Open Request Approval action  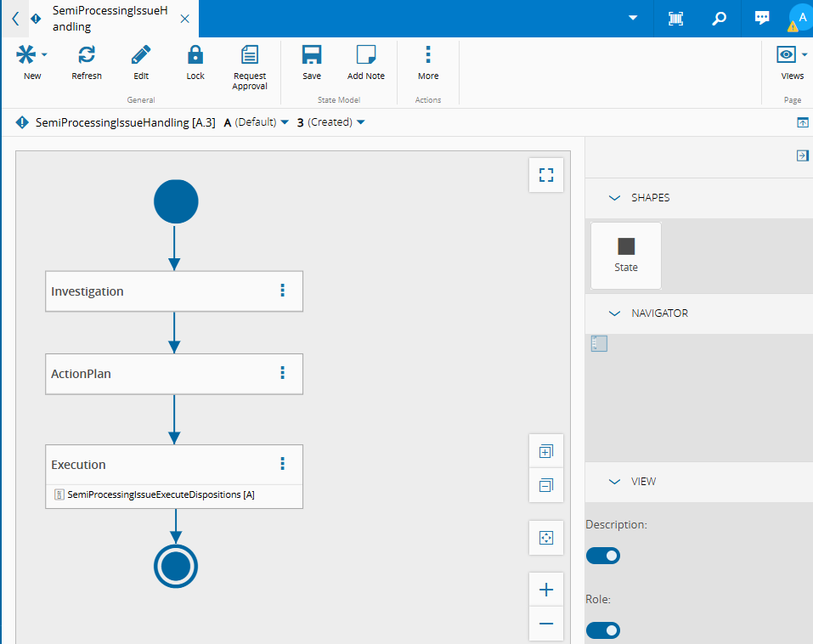(x=250, y=56)
